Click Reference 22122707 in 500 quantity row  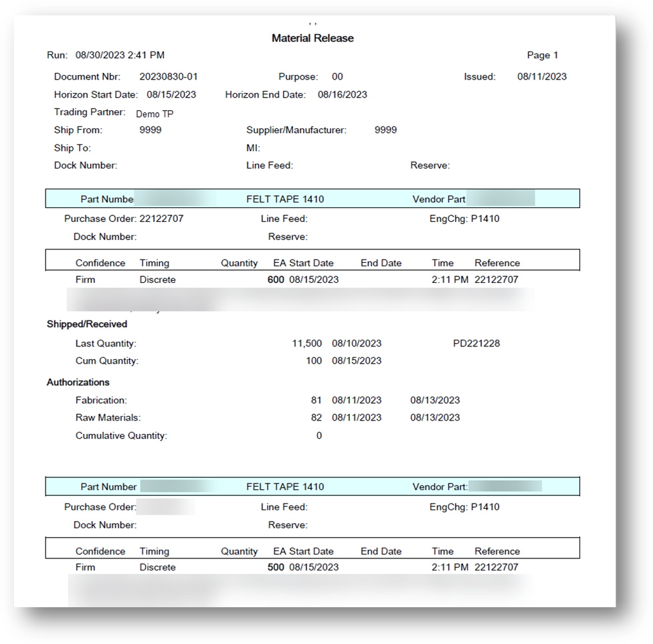496,567
